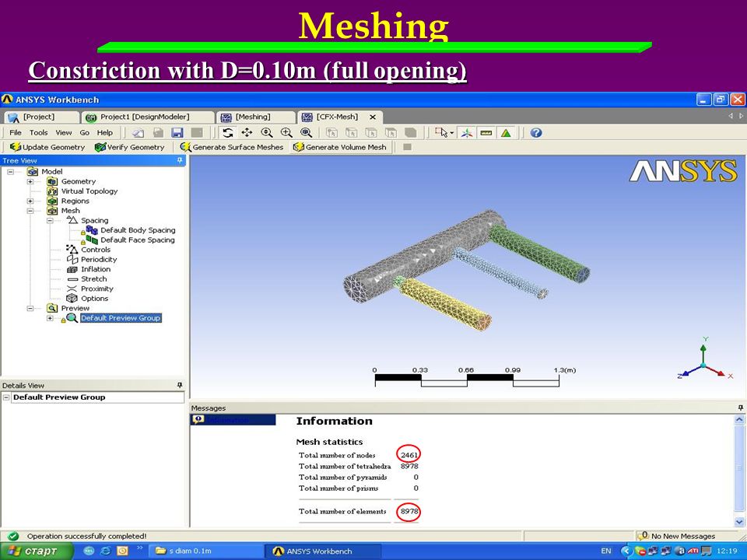Select the Controls tree item
The image size is (747, 560).
pos(95,250)
